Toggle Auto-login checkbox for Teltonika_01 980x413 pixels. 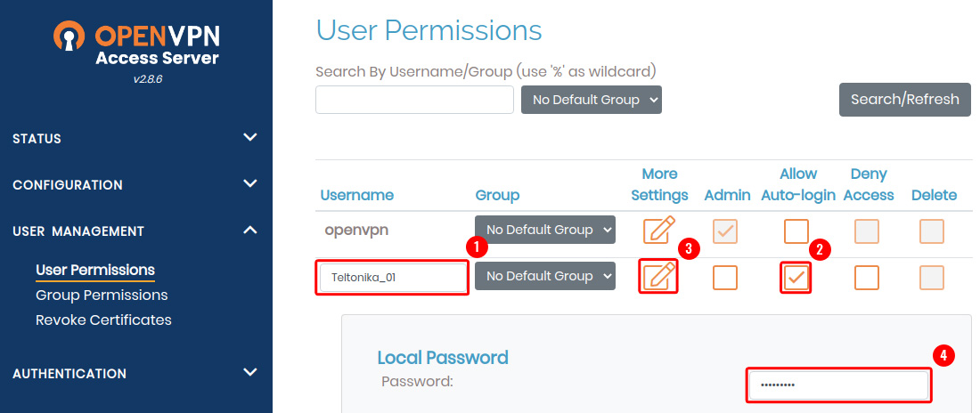796,277
